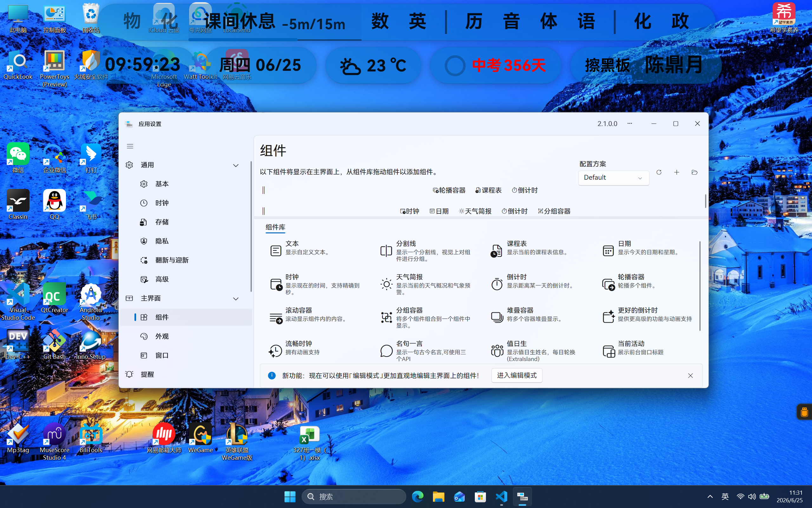The image size is (812, 508).
Task: Open the QQ desktop shortcut
Action: point(54,204)
